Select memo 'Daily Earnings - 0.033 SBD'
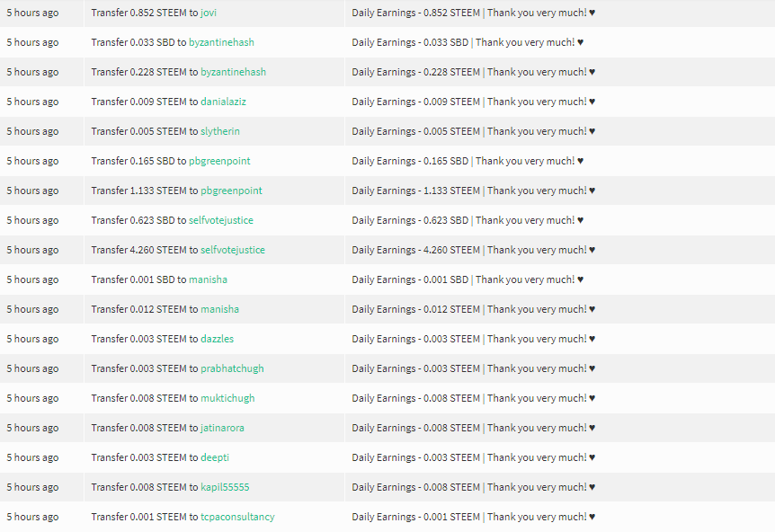 coord(410,42)
